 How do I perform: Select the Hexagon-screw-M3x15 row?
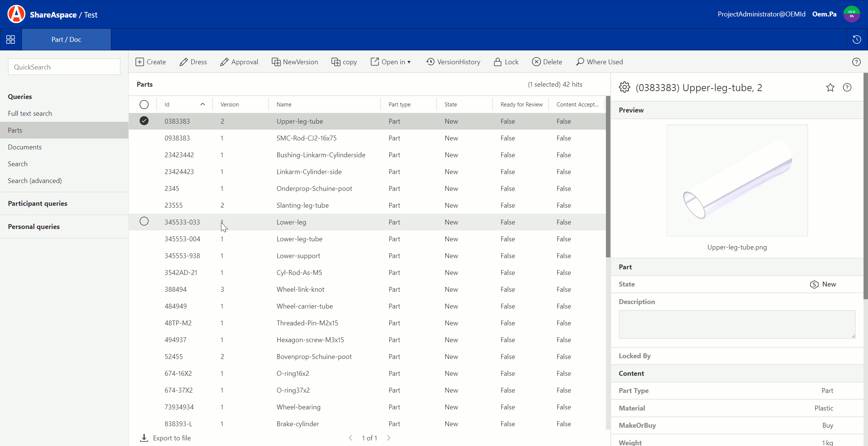[367, 340]
